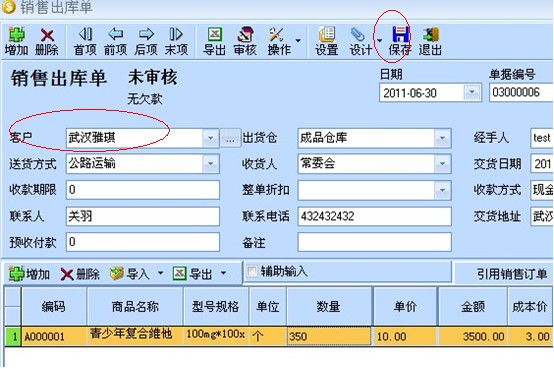The height and width of the screenshot is (369, 554).
Task: Save the document with 保存 icon
Action: (400, 41)
